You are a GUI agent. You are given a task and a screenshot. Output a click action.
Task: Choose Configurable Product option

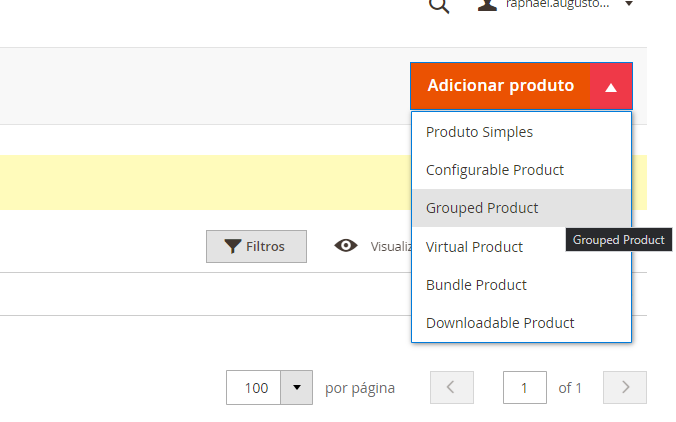click(x=495, y=170)
